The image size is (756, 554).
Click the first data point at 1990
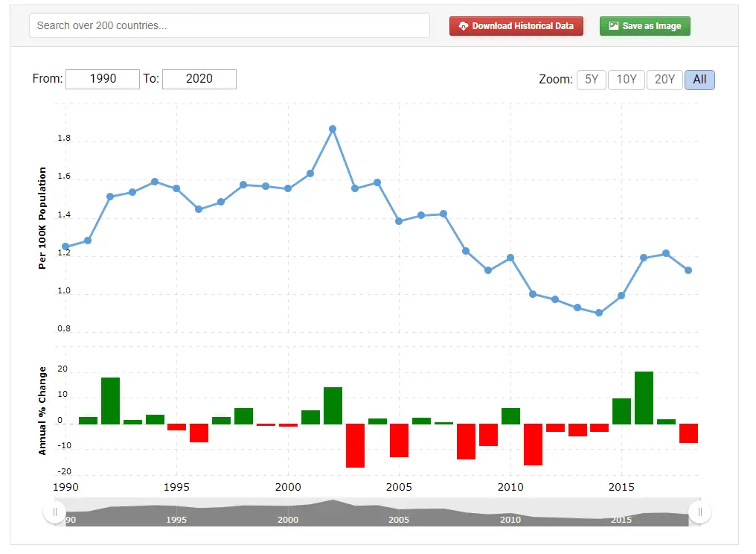(65, 246)
